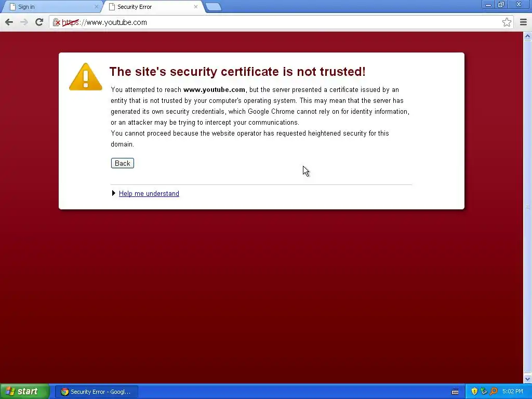Click the browser back arrow
Viewport: 532px width, 399px height.
click(x=9, y=22)
